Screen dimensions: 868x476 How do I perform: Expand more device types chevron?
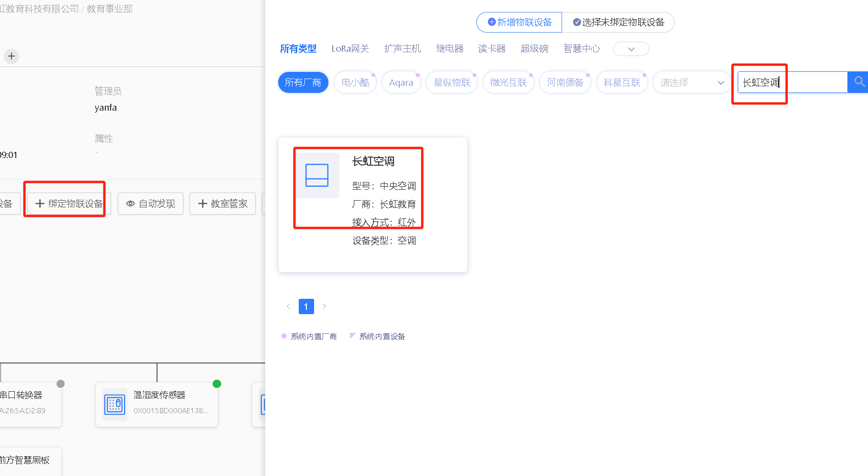(x=631, y=49)
